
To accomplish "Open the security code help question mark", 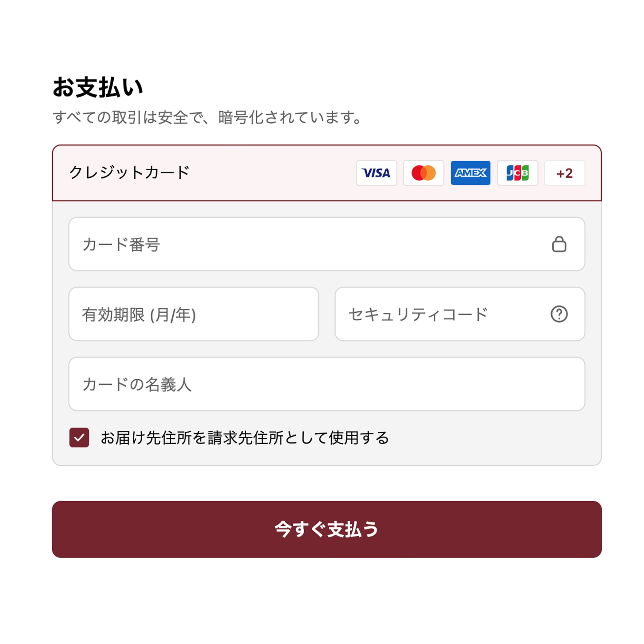I will point(559,314).
